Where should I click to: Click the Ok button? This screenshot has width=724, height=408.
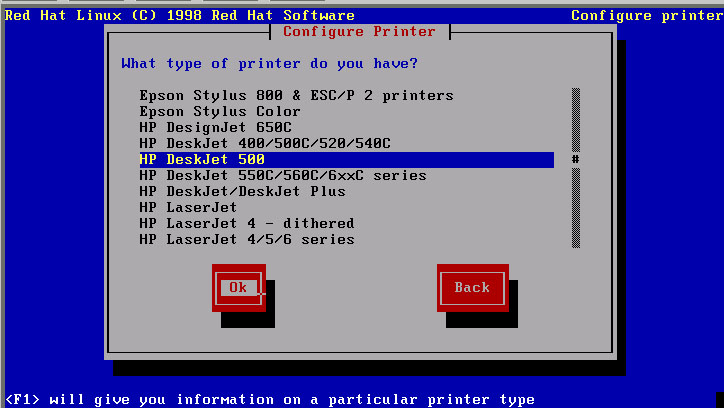pos(239,288)
